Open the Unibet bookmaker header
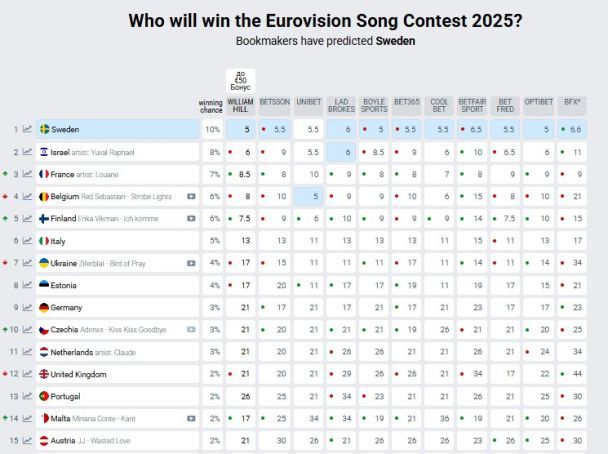The height and width of the screenshot is (454, 608). pyautogui.click(x=309, y=102)
